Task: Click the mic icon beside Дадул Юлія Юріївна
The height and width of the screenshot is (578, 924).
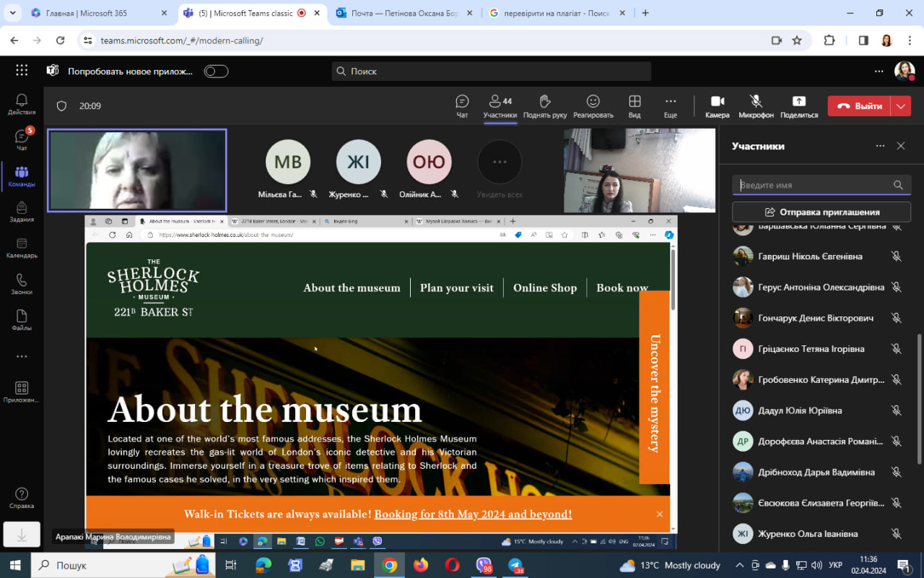Action: point(897,410)
